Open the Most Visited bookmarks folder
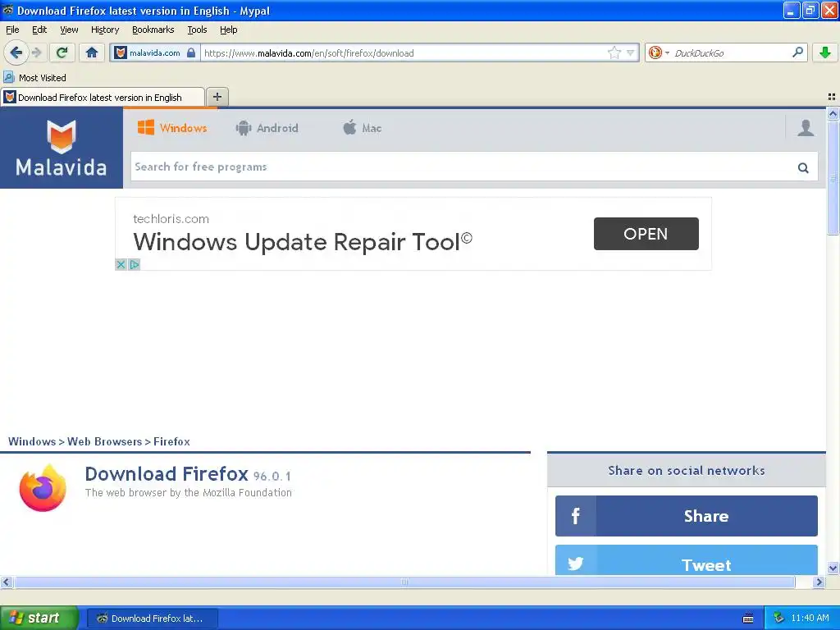This screenshot has width=840, height=630. (x=35, y=78)
